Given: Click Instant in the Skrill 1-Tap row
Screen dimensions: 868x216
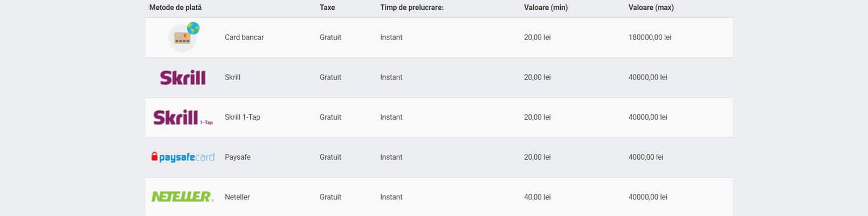Looking at the screenshot, I should click(x=391, y=117).
